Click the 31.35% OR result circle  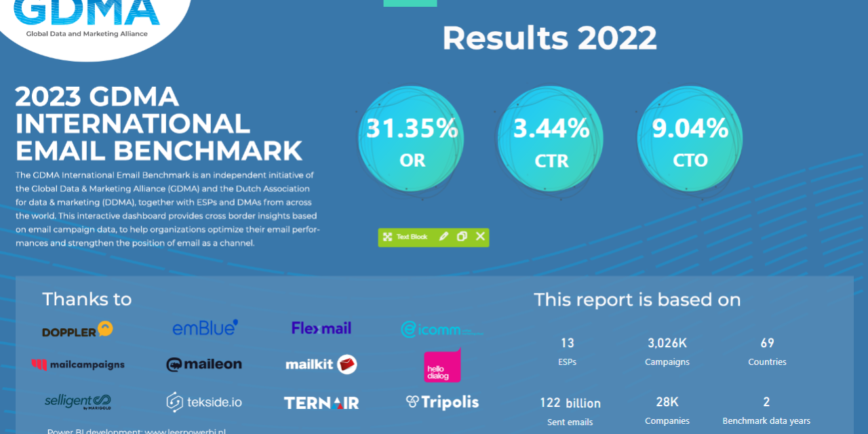pyautogui.click(x=411, y=140)
